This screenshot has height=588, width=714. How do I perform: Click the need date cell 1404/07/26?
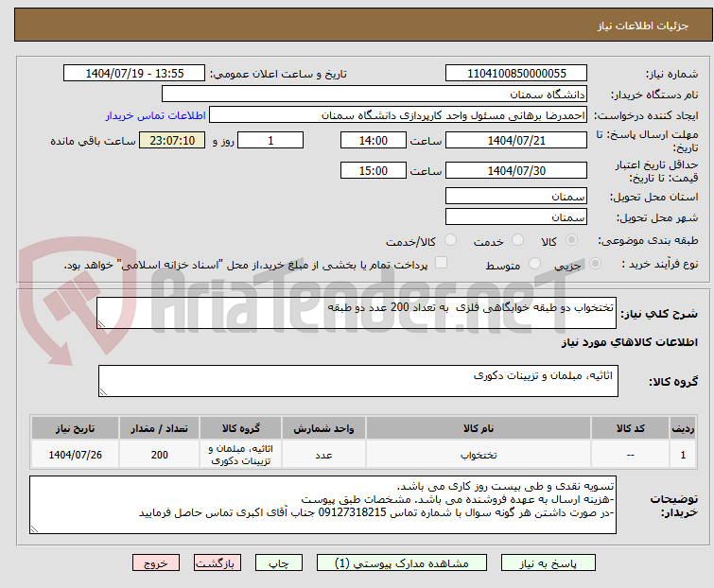click(x=75, y=455)
